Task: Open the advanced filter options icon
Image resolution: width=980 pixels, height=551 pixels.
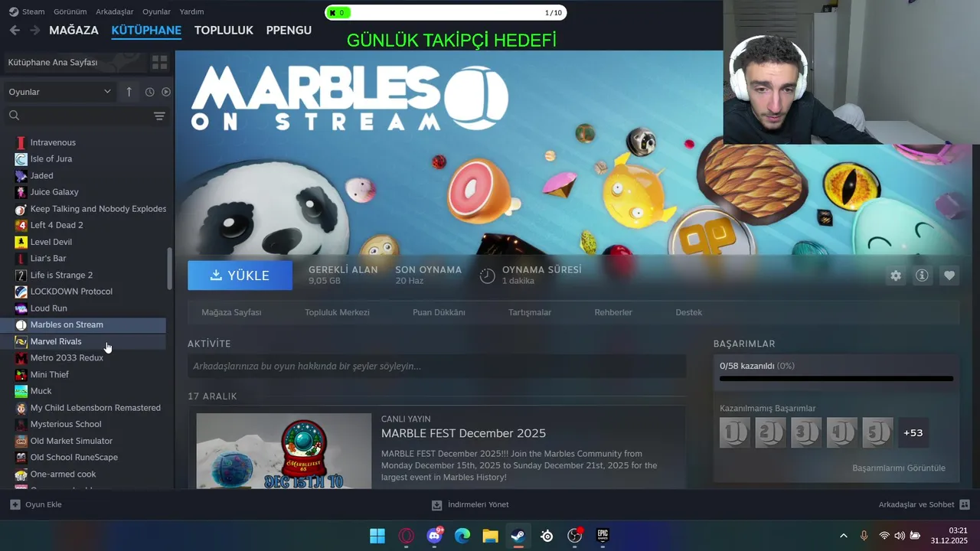Action: tap(159, 116)
